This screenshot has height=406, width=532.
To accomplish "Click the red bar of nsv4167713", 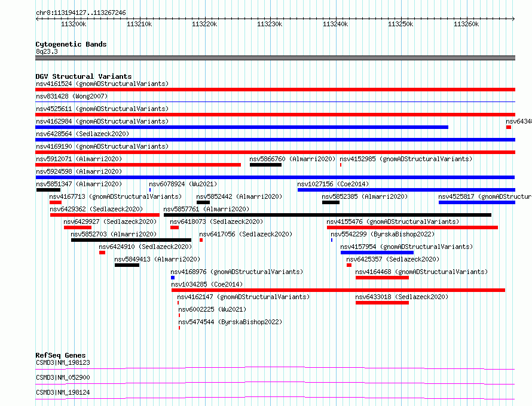I will point(56,202).
